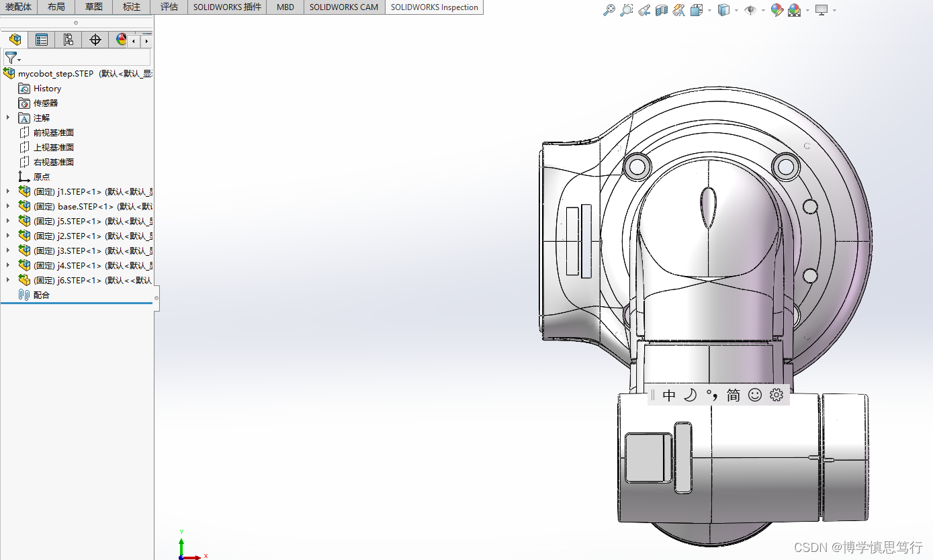Select the 配合 mates folder
This screenshot has width=933, height=560.
click(x=35, y=295)
